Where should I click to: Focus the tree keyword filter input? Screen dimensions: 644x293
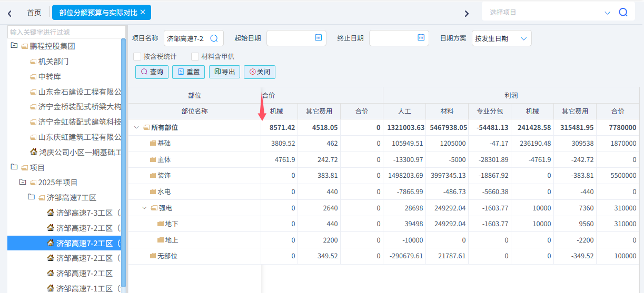[x=66, y=32]
